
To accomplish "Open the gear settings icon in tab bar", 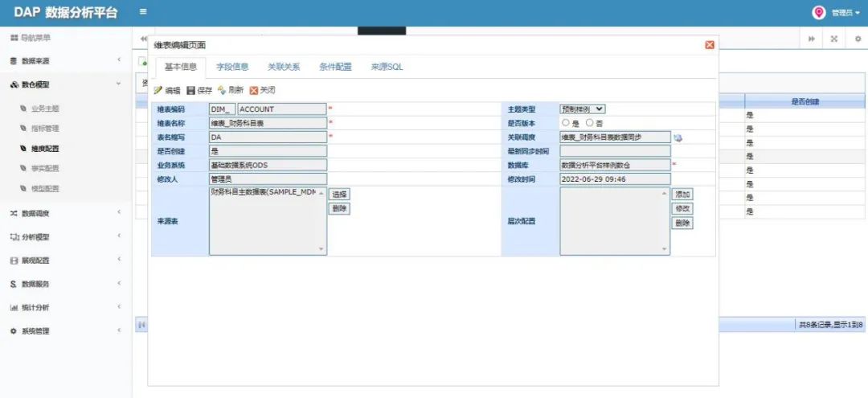I will [x=858, y=39].
